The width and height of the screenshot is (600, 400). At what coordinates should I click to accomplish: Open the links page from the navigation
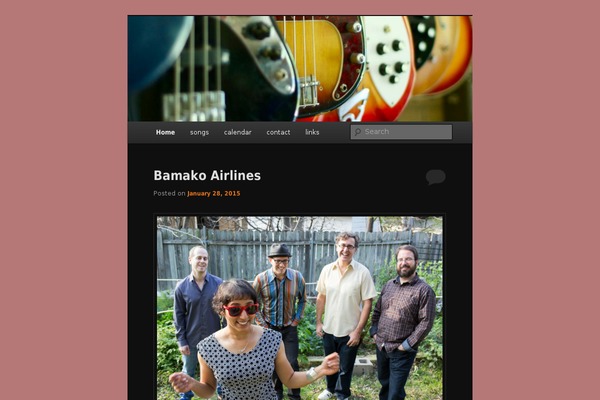(312, 132)
